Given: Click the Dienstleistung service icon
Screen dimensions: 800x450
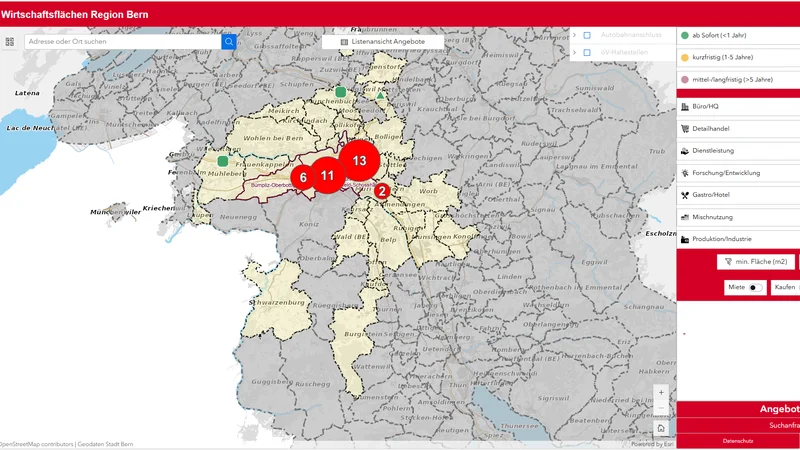Looking at the screenshot, I should (685, 151).
